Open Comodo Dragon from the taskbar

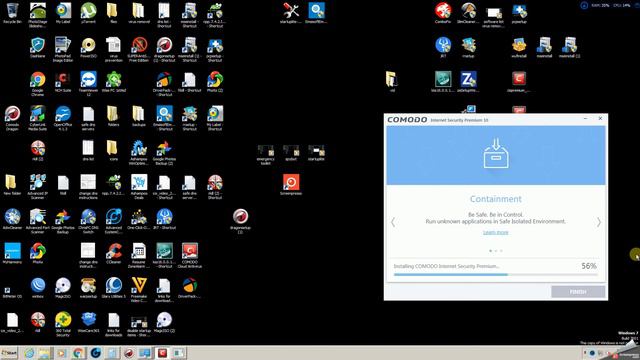129,353
